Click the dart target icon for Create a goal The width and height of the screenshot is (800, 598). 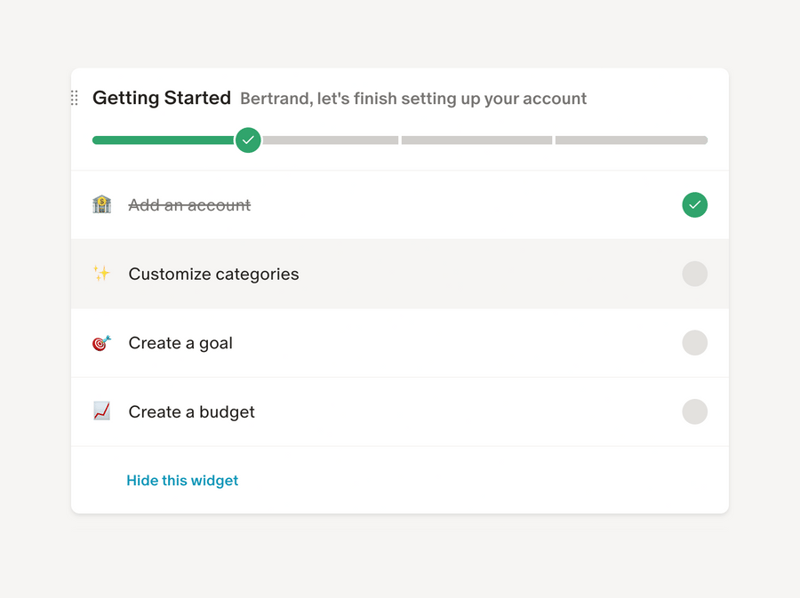point(103,343)
